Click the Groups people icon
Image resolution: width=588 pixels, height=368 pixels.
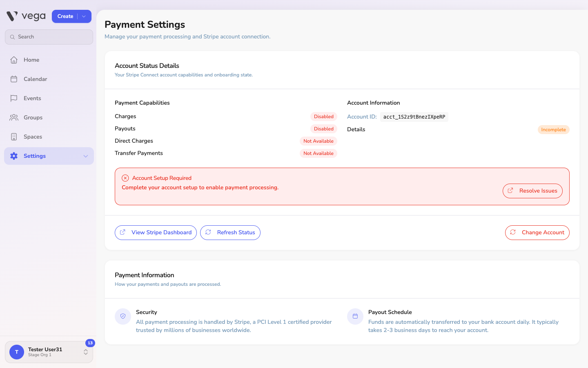pos(14,117)
